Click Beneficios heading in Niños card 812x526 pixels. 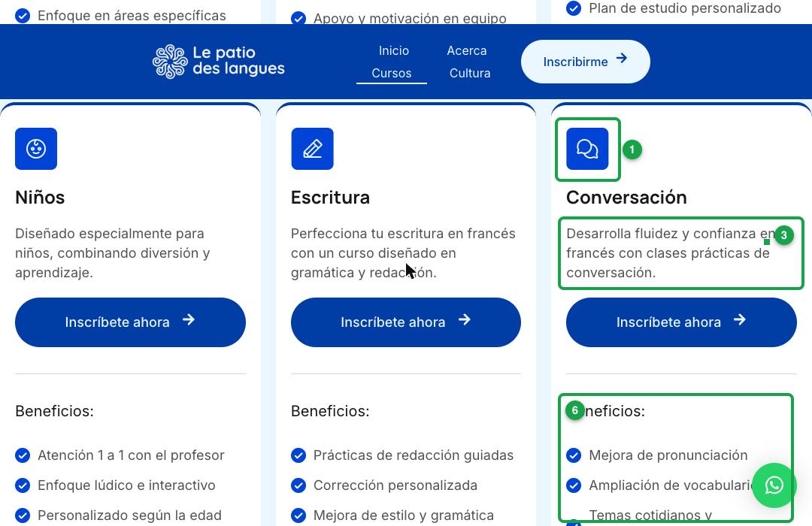(54, 411)
